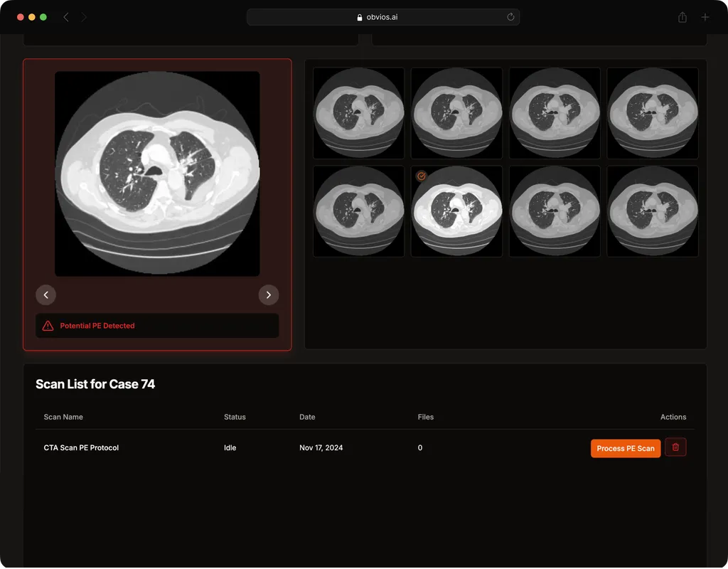Select the first thumbnail in top row

358,113
